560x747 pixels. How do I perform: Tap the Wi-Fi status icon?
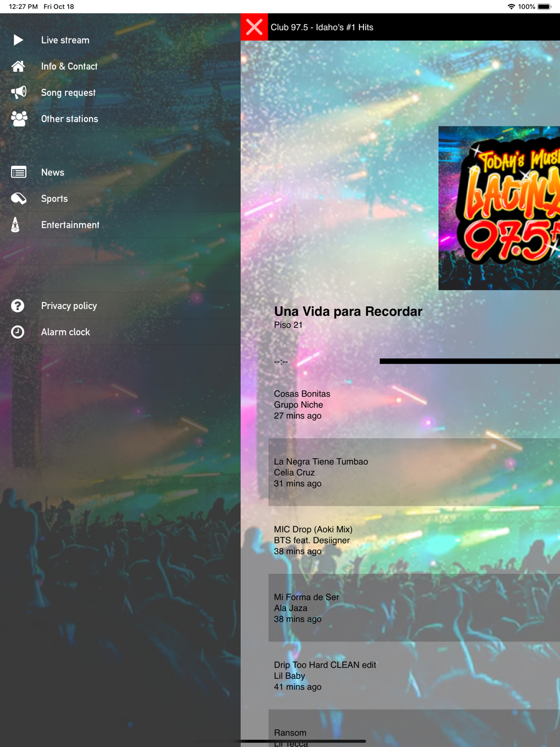(511, 7)
